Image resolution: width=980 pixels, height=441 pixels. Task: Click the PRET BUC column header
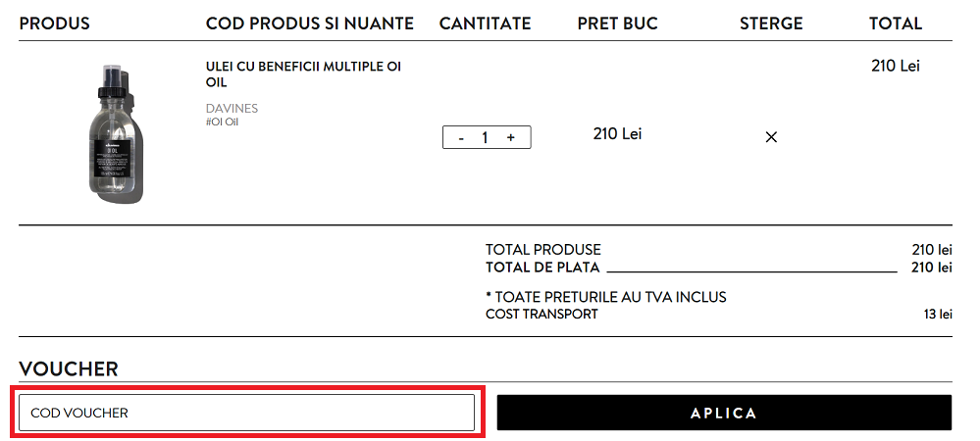coord(617,24)
